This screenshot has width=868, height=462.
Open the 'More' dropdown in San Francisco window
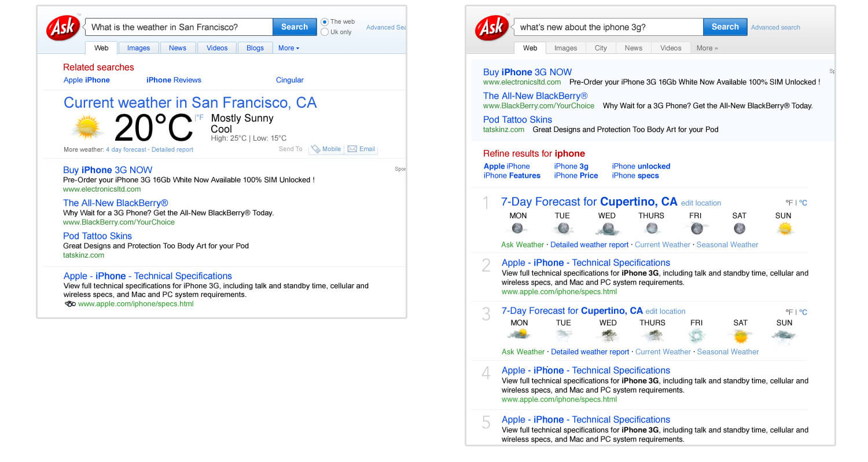(289, 48)
